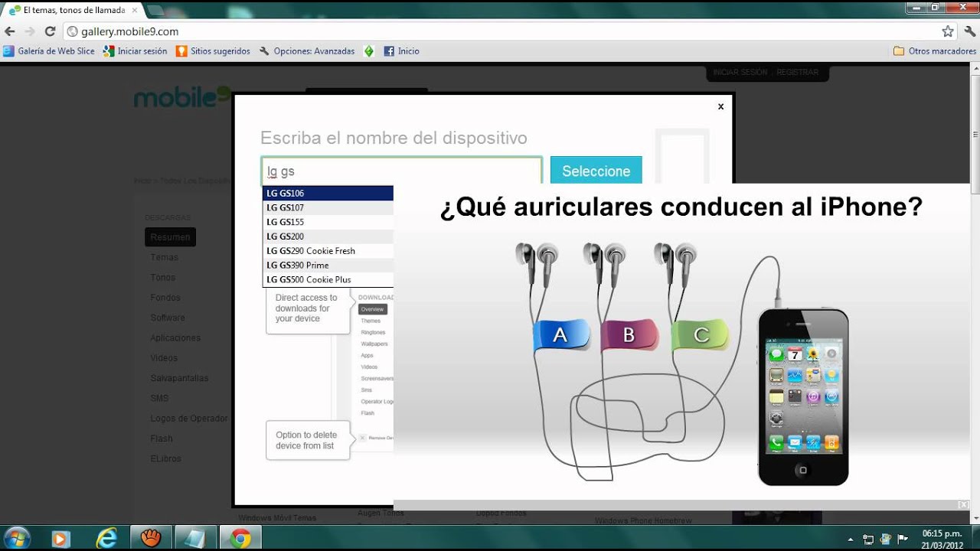Open a new browser tab

[x=156, y=11]
